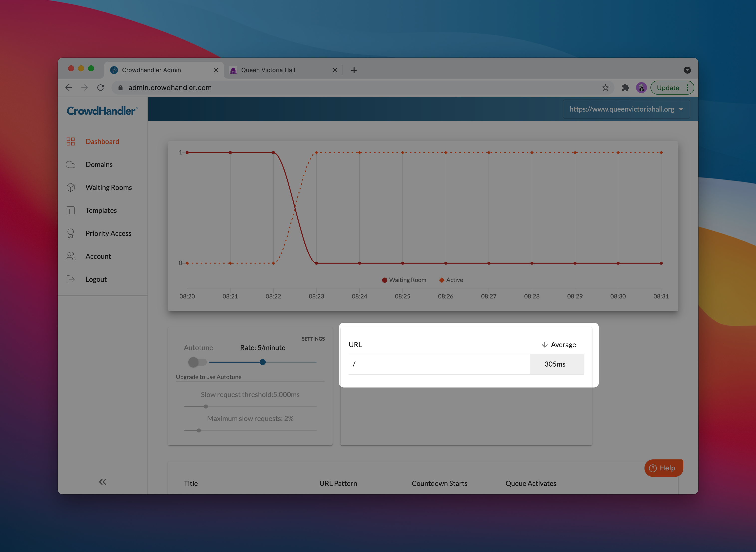Click the SETTINGS link
The height and width of the screenshot is (552, 756).
tap(313, 338)
